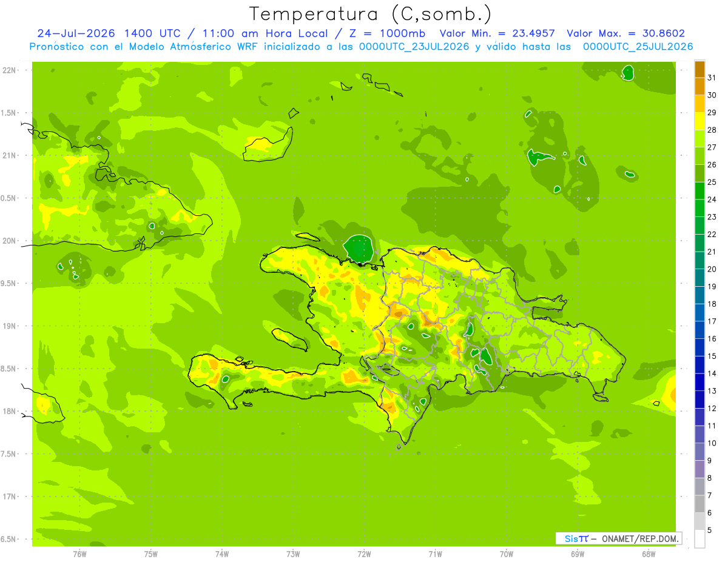Click the "22N" latitude label
This screenshot has width=728, height=562.
(x=9, y=70)
